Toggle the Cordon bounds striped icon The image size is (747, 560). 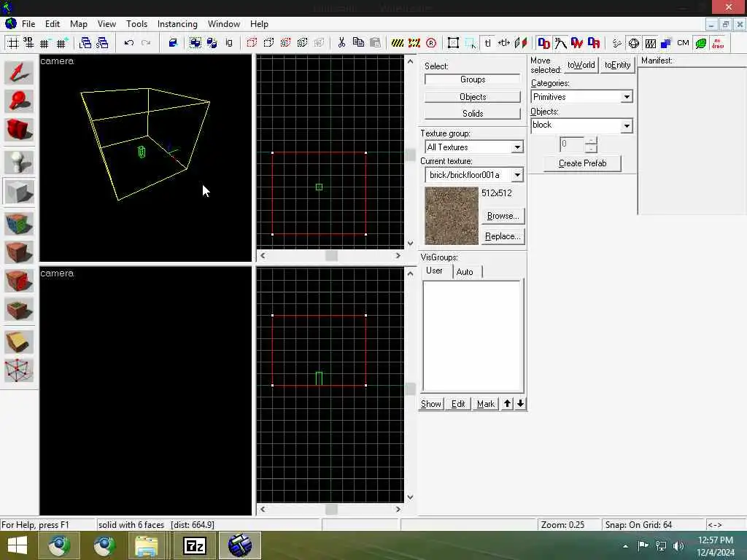pos(398,43)
